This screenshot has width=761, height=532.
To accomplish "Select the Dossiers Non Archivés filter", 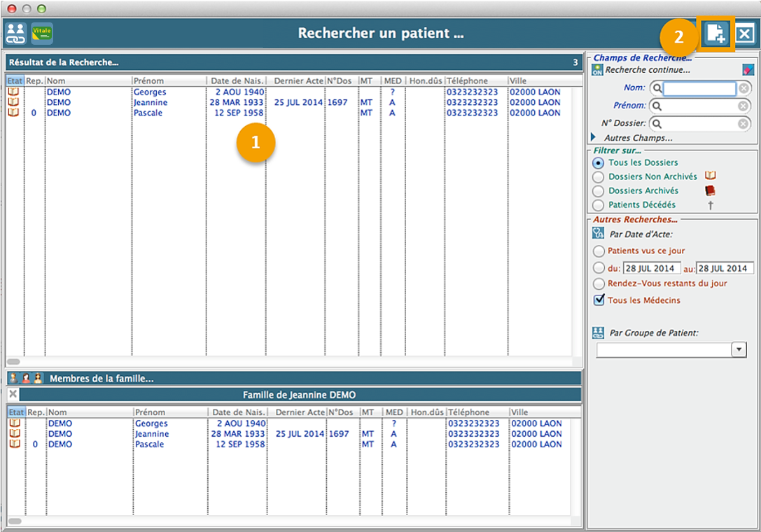I will 598,177.
